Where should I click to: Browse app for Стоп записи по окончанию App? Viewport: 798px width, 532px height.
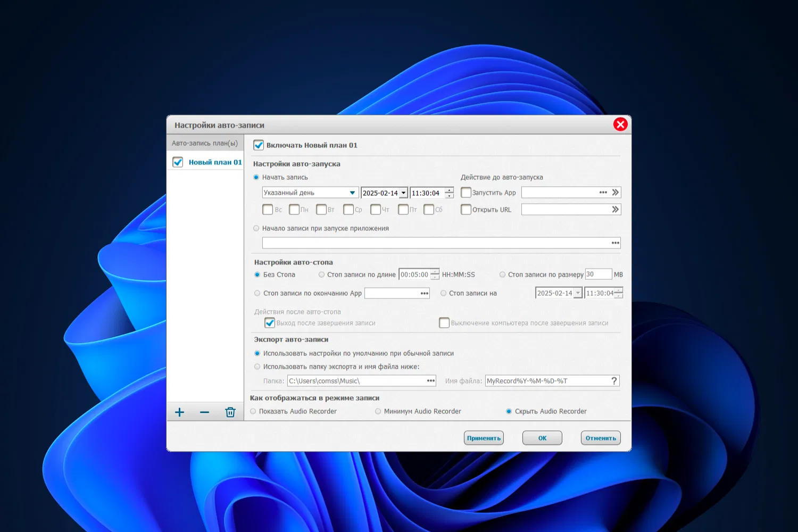425,293
